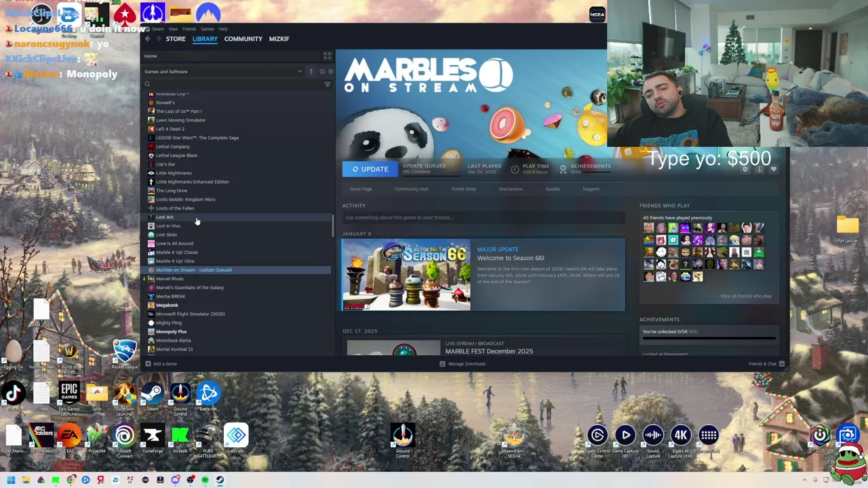Click the library search field
The height and width of the screenshot is (488, 868).
point(231,84)
